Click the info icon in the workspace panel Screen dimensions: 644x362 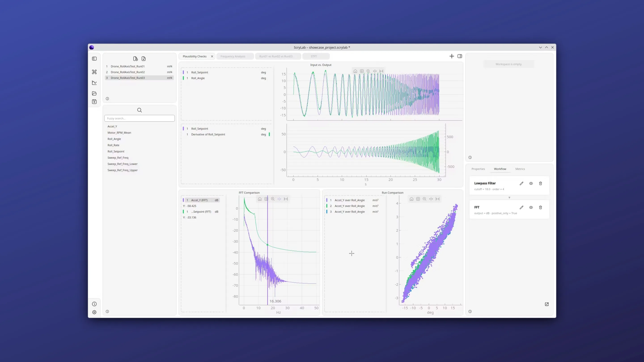point(470,157)
